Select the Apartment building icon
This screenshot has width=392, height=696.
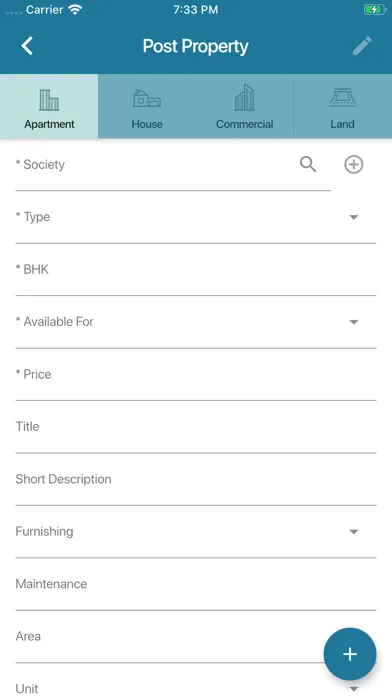pos(49,99)
